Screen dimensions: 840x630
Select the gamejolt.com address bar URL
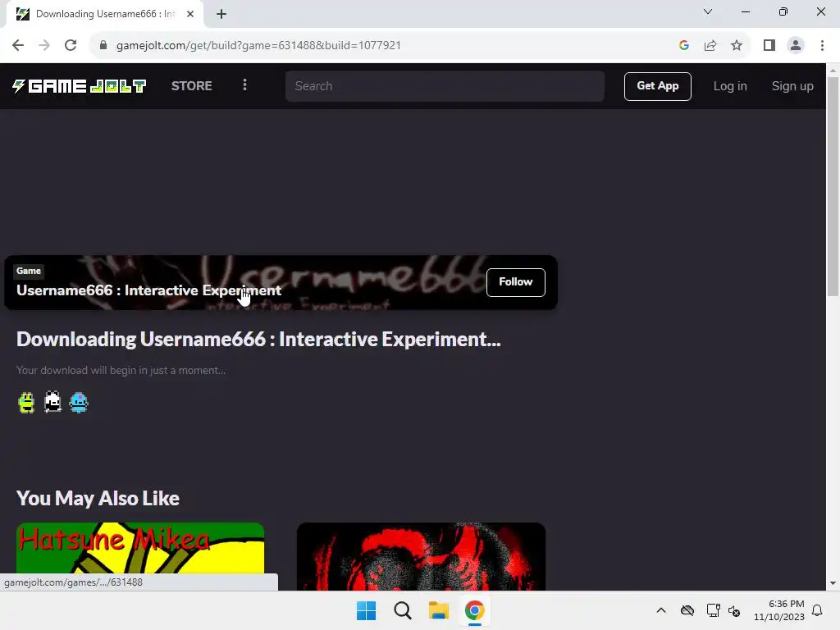point(258,46)
